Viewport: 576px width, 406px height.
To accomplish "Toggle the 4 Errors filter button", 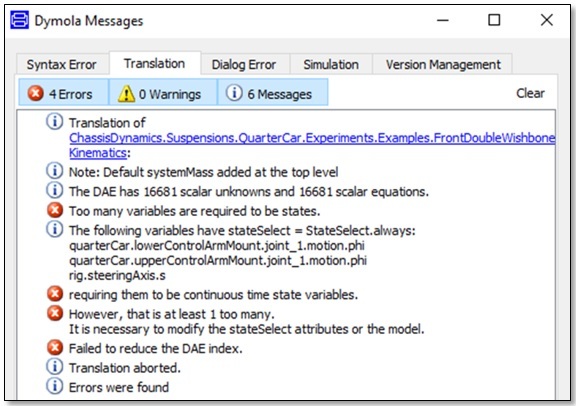I will click(64, 94).
